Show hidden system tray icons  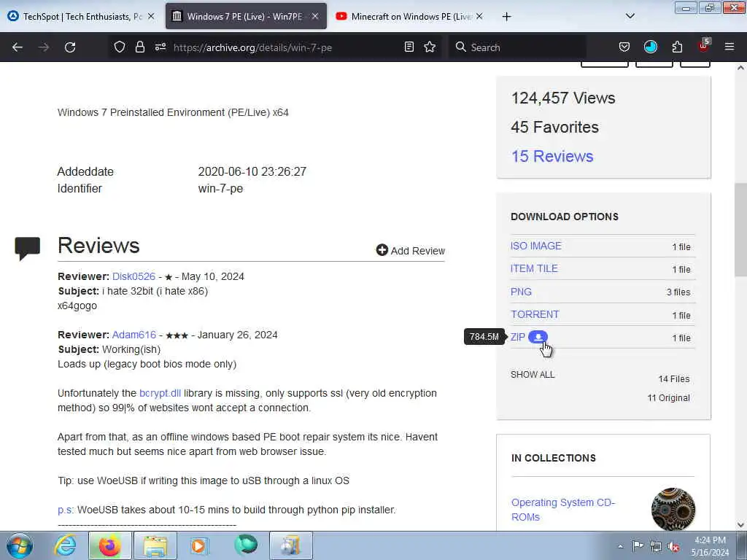620,547
